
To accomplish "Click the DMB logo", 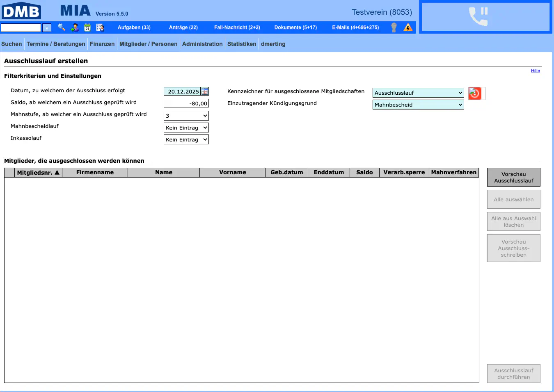I will click(x=21, y=11).
